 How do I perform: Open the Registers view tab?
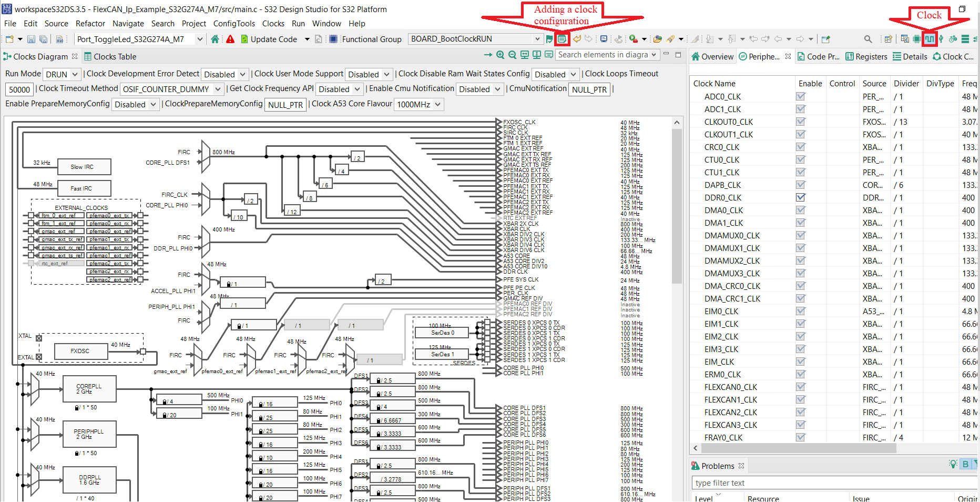tap(866, 56)
